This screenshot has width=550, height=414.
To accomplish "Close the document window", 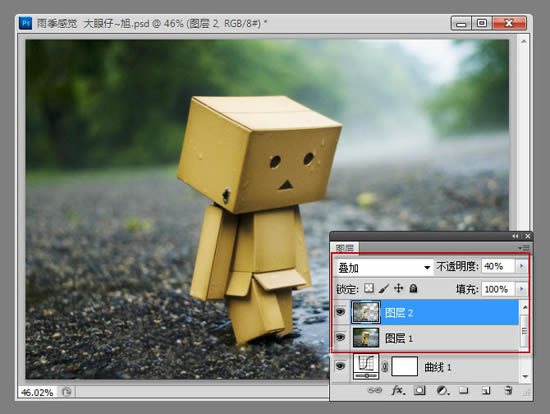I will (x=509, y=24).
